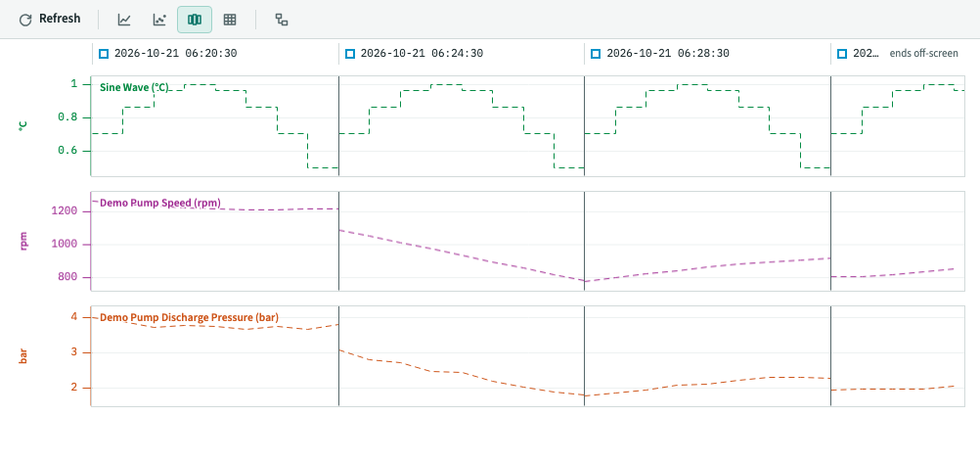Click the Refresh button
This screenshot has width=980, height=463.
pyautogui.click(x=50, y=20)
